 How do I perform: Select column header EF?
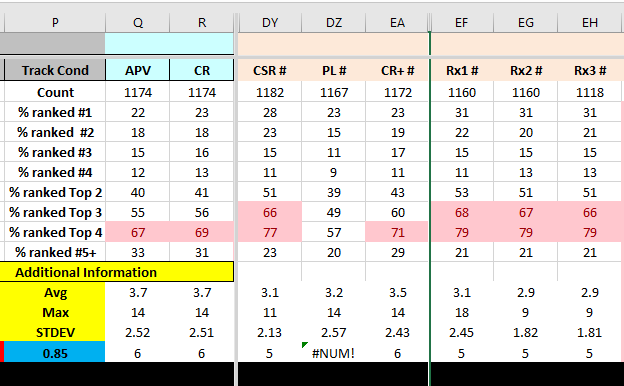point(462,23)
